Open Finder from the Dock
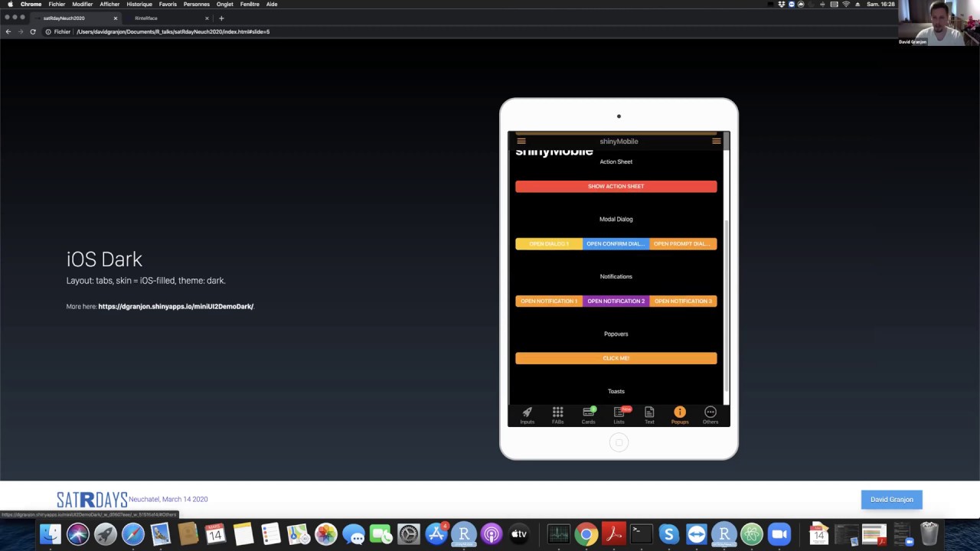This screenshot has width=980, height=551. coord(51,533)
